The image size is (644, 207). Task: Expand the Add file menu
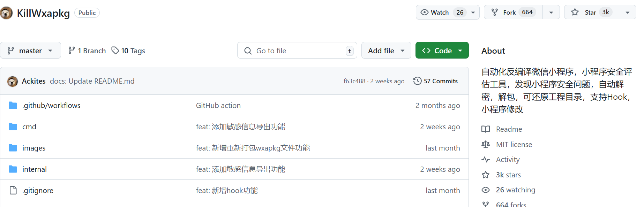[386, 51]
